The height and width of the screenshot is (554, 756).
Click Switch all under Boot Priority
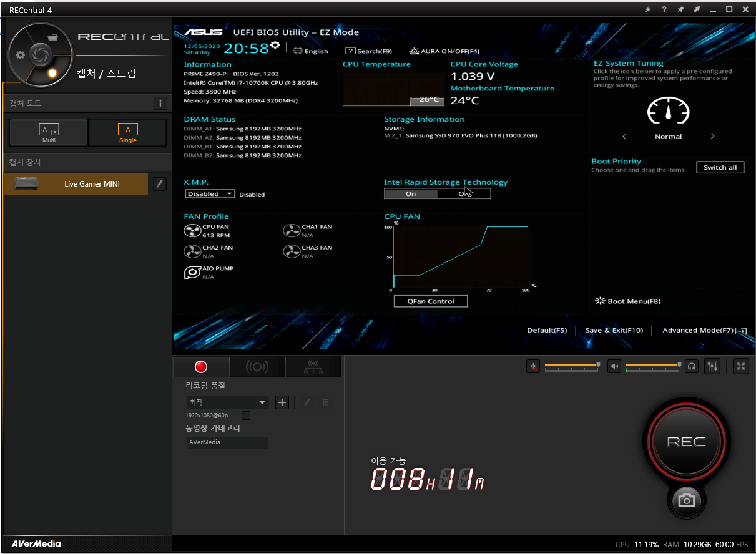click(720, 168)
